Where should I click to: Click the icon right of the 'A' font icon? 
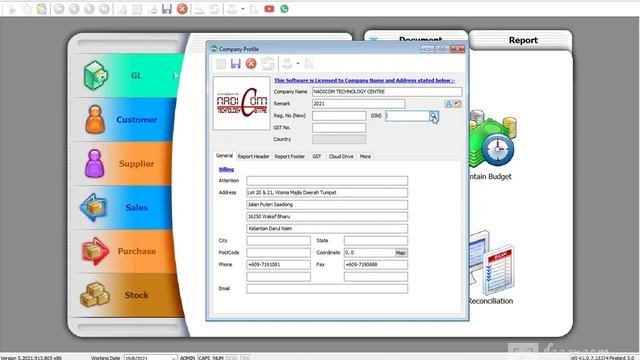pos(458,104)
